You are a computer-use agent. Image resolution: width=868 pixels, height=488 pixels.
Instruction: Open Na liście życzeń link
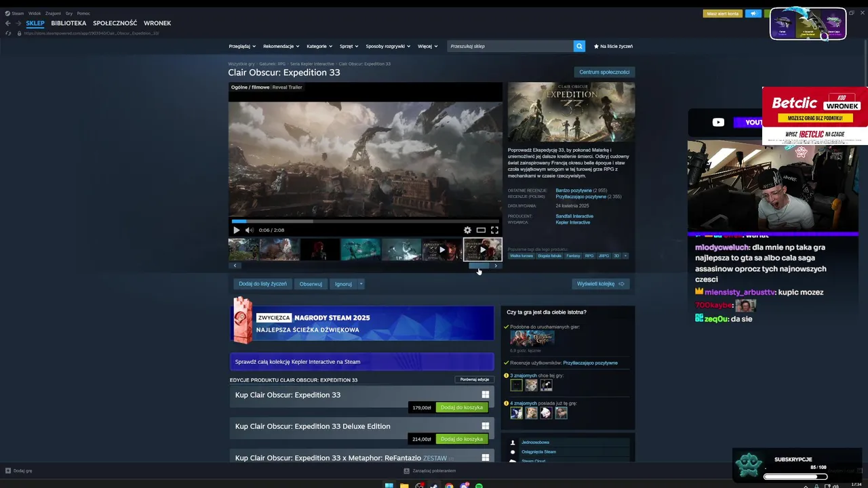click(x=613, y=46)
